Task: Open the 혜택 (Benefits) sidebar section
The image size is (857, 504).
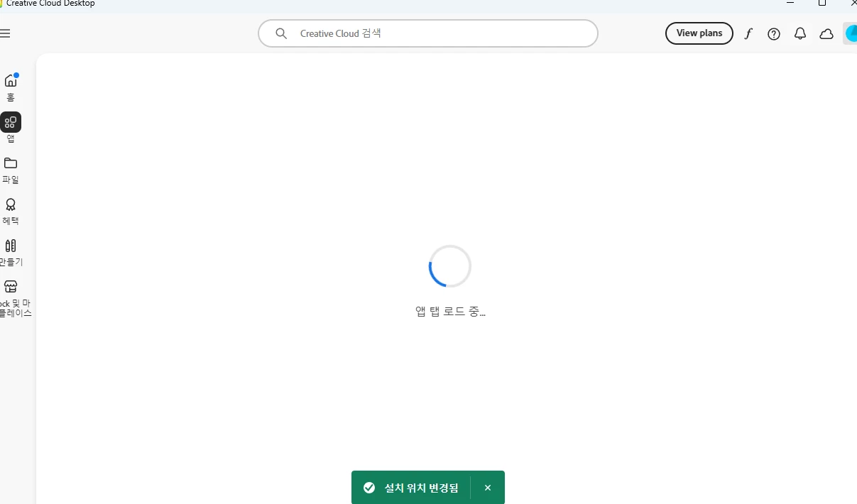Action: click(x=11, y=212)
